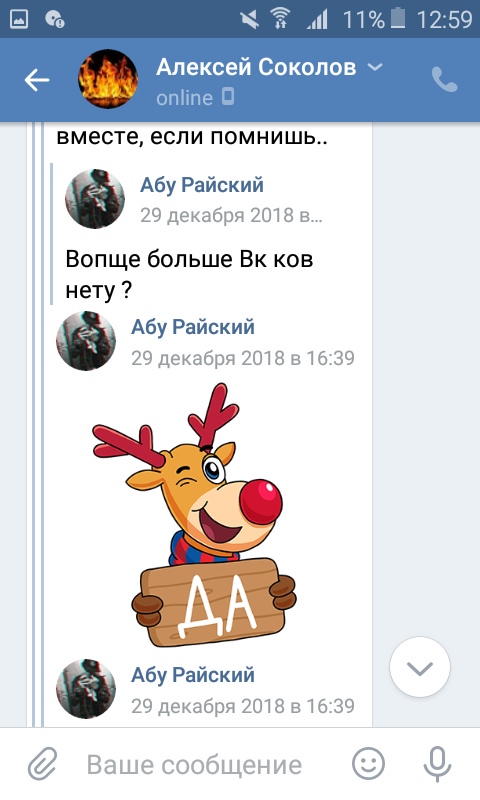Tap the mobile device online indicator icon
480x800 pixels.
[228, 96]
